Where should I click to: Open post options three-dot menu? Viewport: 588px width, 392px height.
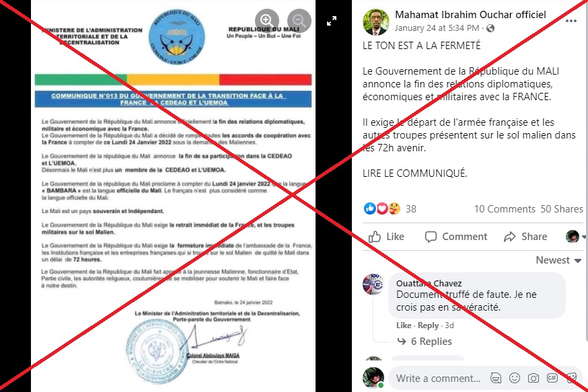point(571,21)
